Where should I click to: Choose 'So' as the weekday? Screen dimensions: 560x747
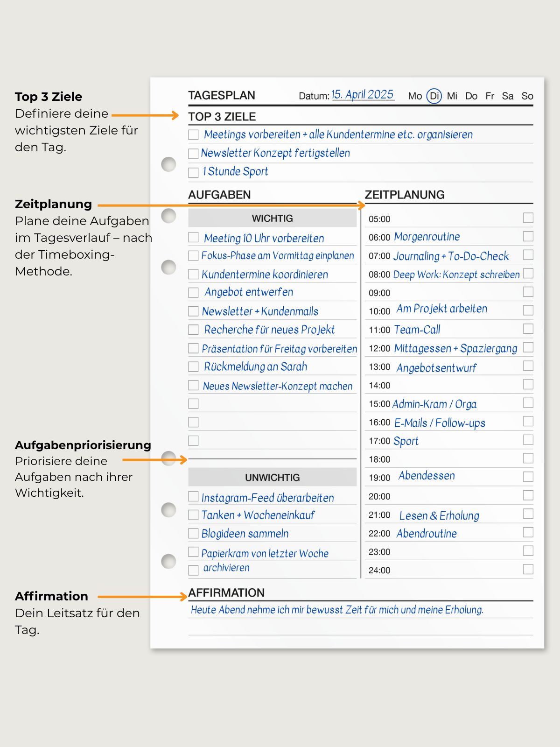[527, 96]
